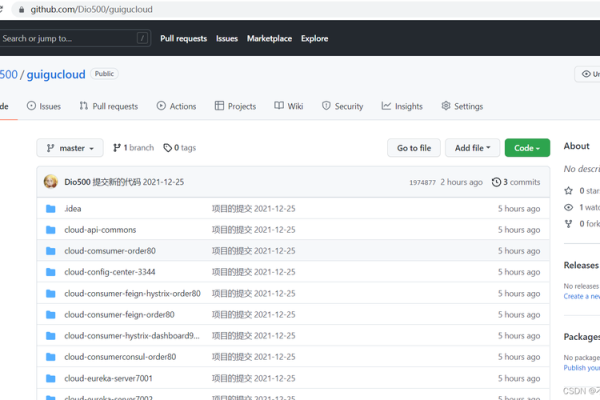Open Explore in top navigation
The image size is (600, 400).
(315, 39)
